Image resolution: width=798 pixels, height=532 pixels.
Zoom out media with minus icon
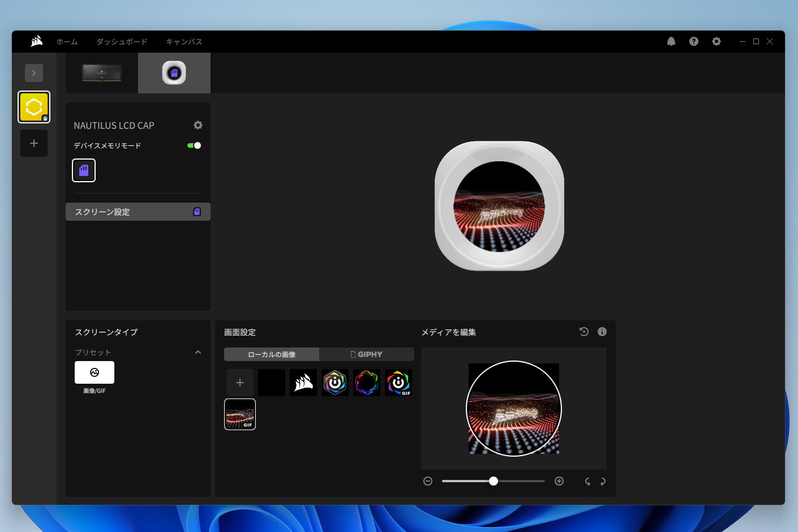(428, 481)
